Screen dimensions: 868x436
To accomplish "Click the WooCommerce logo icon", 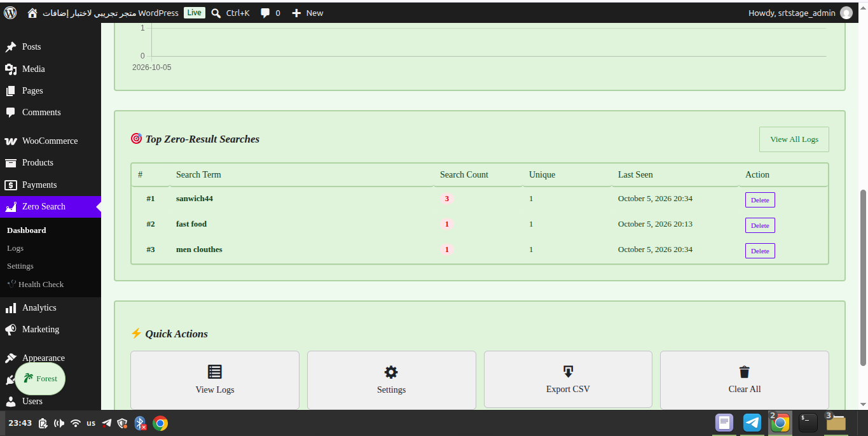I will click(x=11, y=141).
